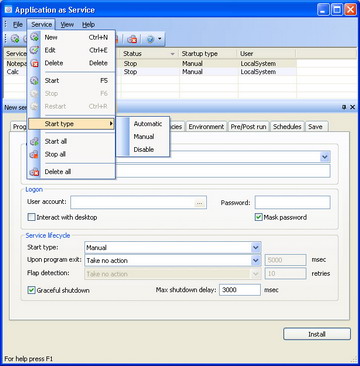
Task: Open the arrow beside the Help toolbar icon
Action: [159, 39]
